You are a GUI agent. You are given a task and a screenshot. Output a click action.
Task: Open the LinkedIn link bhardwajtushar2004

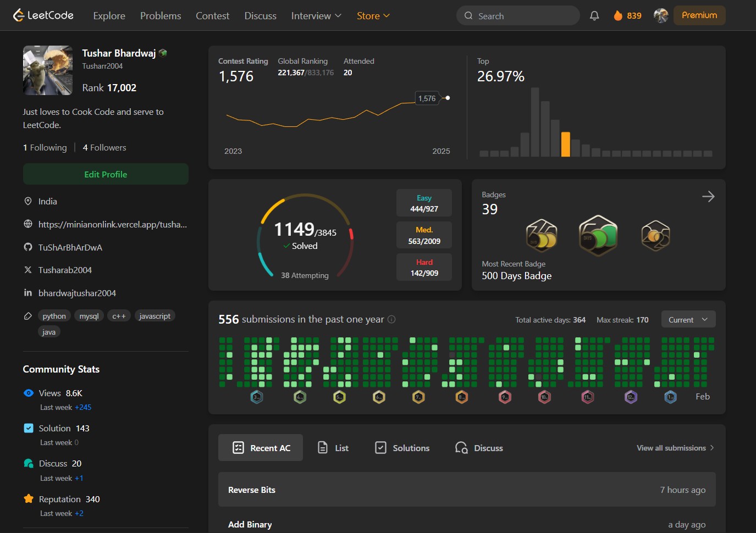tap(77, 293)
